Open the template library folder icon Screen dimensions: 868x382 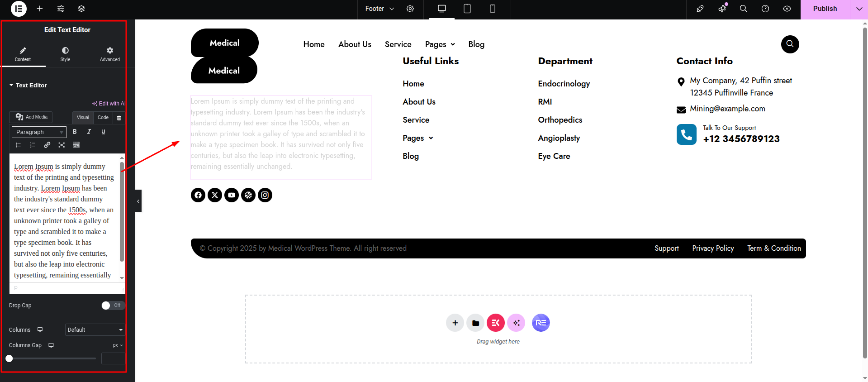click(x=475, y=323)
